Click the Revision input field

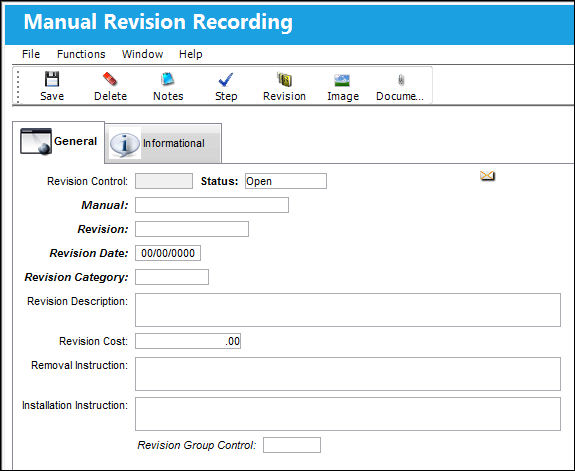click(192, 229)
